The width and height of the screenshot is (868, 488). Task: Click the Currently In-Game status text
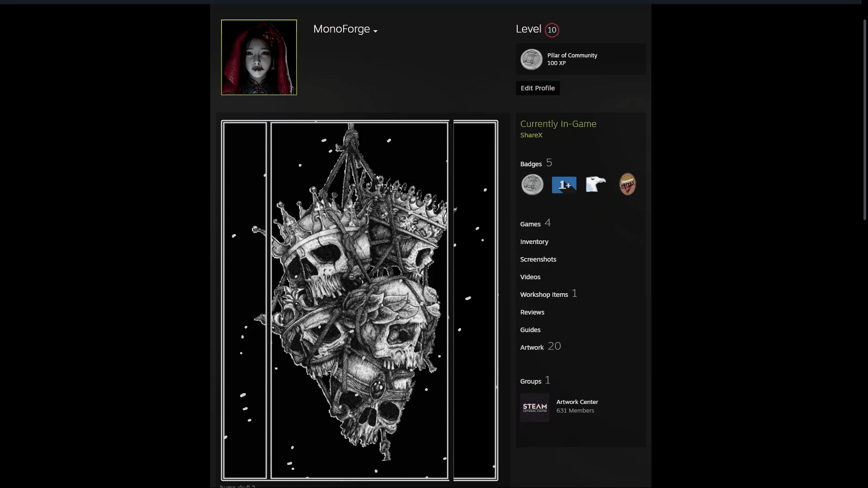point(558,124)
